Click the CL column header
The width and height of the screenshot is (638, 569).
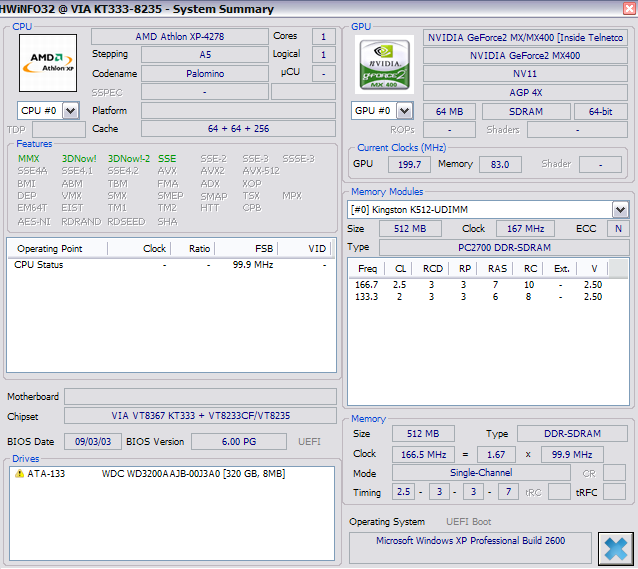[x=398, y=269]
